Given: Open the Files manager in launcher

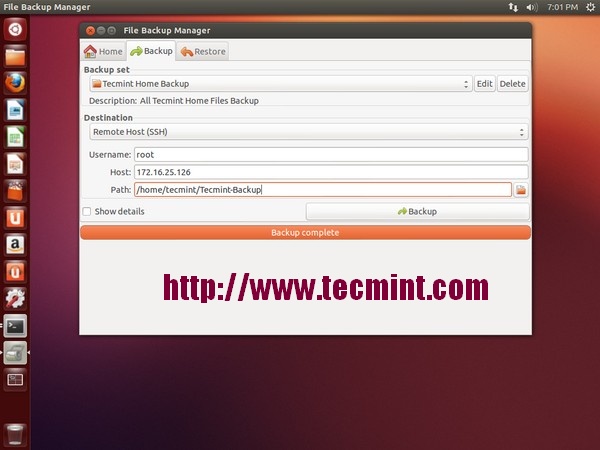Looking at the screenshot, I should click(x=15, y=57).
